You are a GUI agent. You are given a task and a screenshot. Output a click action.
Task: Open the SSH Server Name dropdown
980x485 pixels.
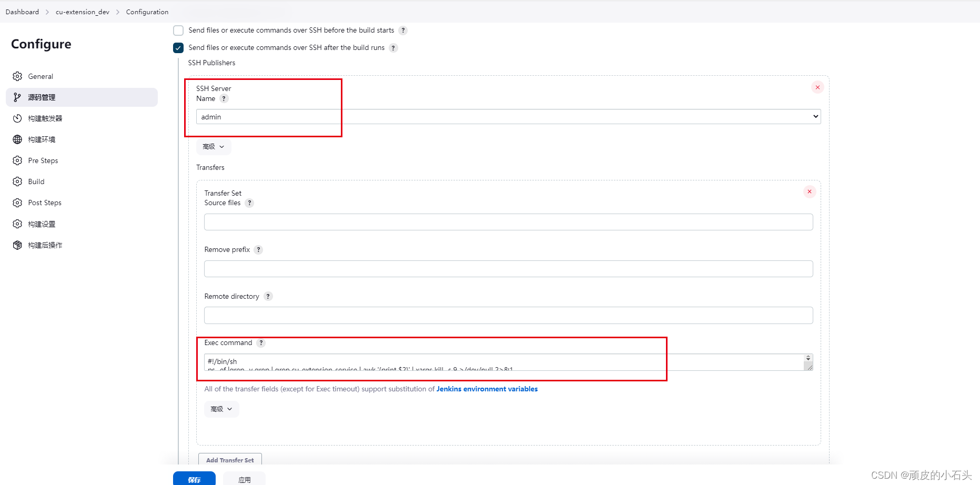coord(508,117)
